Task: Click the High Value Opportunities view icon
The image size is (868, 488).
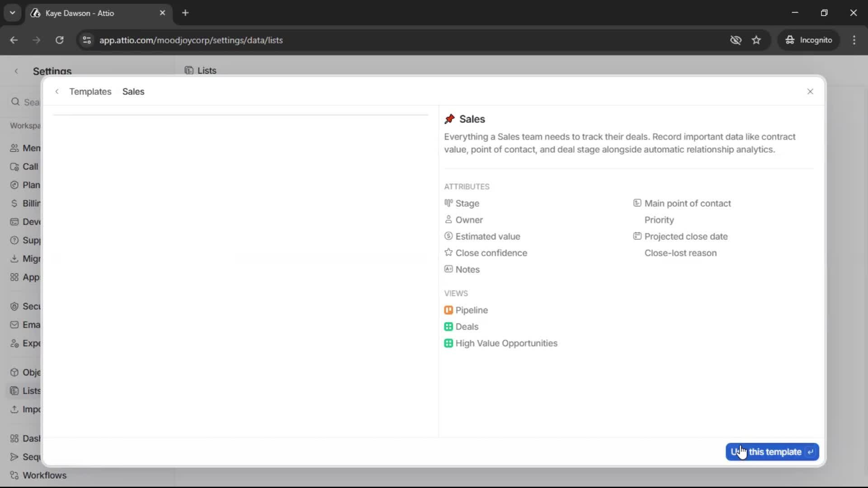Action: tap(448, 343)
